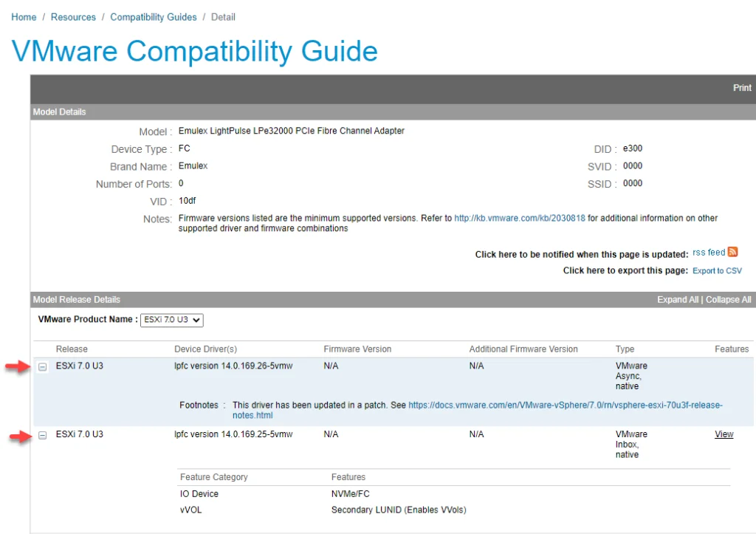Click the Print button
756x534 pixels.
(x=742, y=88)
